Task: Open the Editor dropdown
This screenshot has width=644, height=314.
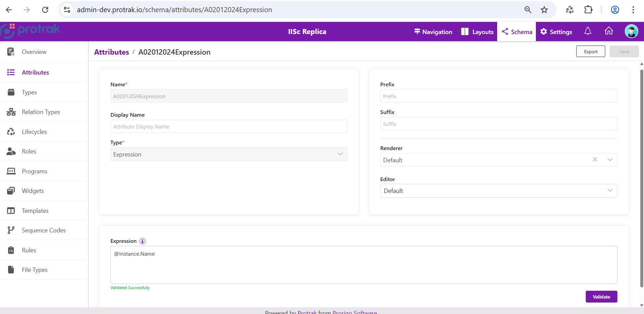Action: click(498, 191)
